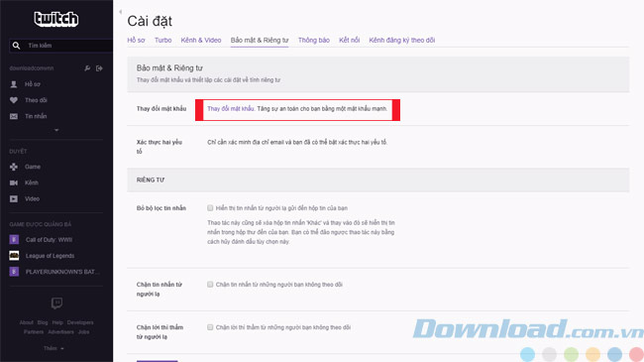Enable Hiển thị tin nhắn từ người lạ checkbox
The height and width of the screenshot is (362, 644).
(x=210, y=208)
